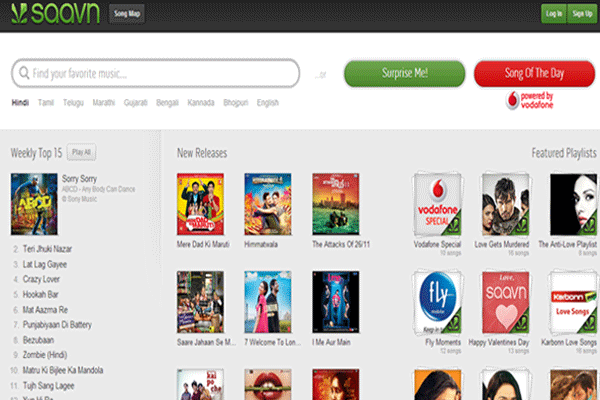Select the Tamil language tab
The image size is (600, 400).
(46, 103)
